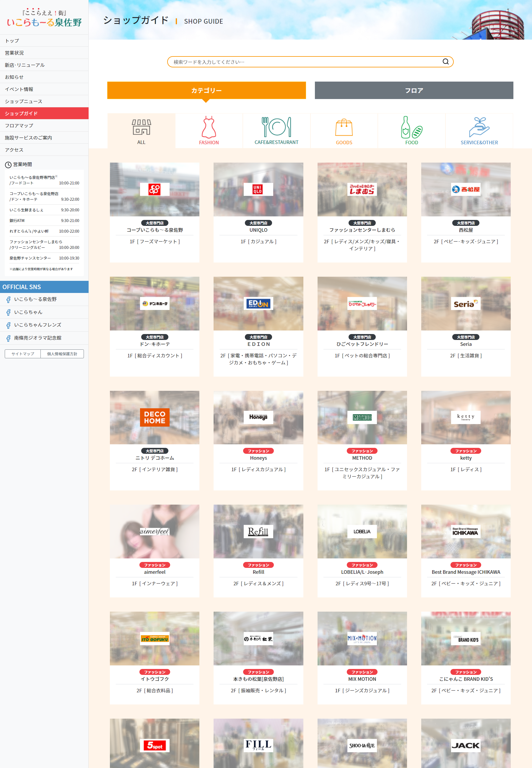
Task: Open トップ in the sidebar
Action: click(x=44, y=41)
